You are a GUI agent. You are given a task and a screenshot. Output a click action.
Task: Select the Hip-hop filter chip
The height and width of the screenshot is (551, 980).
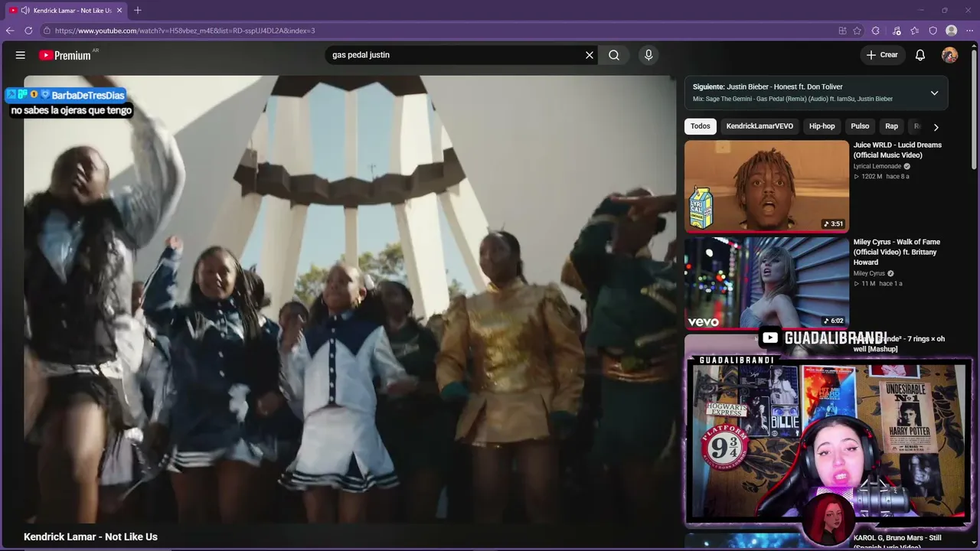click(822, 126)
